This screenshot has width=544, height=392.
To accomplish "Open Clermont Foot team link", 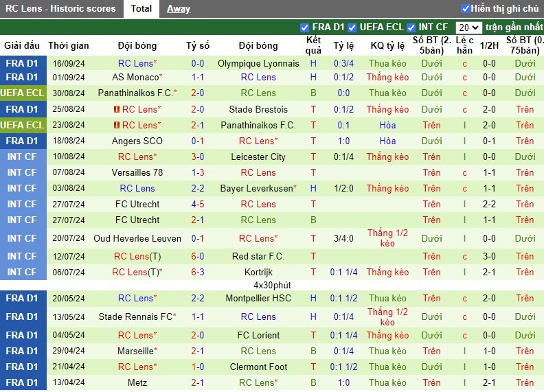I will [258, 367].
